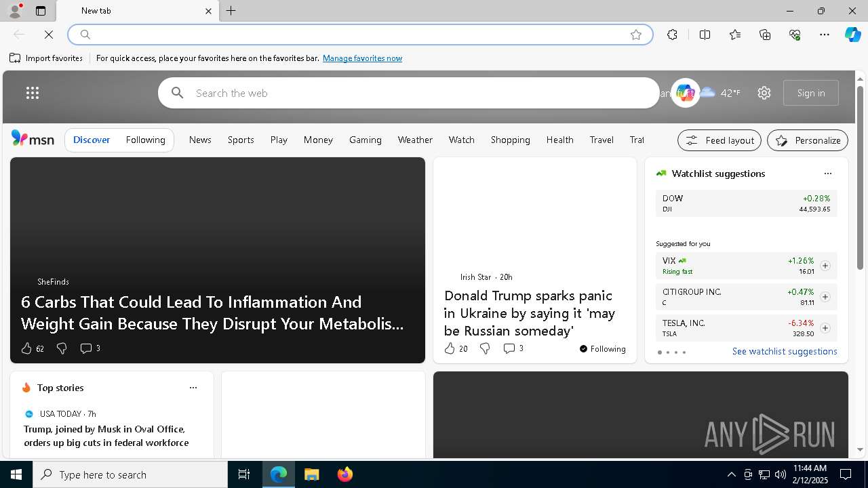Open the Gaming section
This screenshot has width=868, height=488.
click(366, 140)
